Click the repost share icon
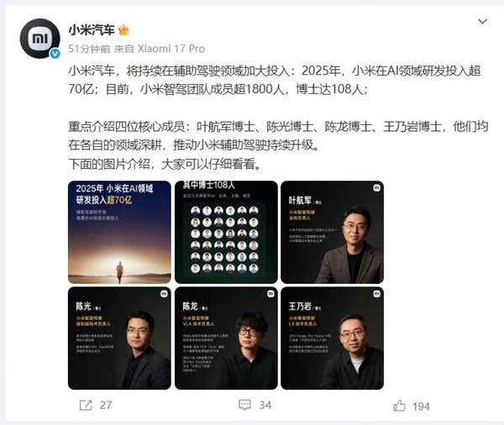The width and height of the screenshot is (504, 425). pos(86,405)
